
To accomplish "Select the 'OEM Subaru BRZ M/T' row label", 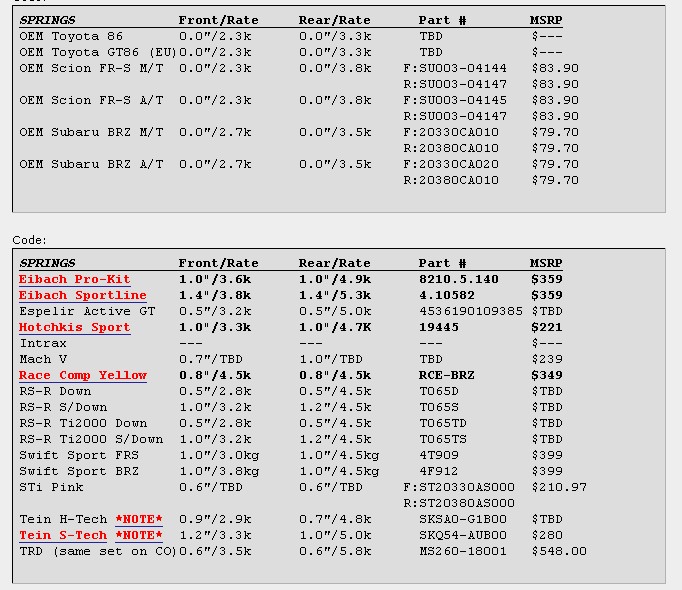I will (x=91, y=132).
